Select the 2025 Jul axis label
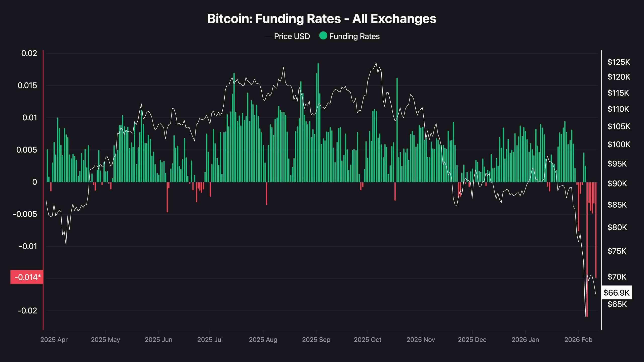 pyautogui.click(x=210, y=340)
